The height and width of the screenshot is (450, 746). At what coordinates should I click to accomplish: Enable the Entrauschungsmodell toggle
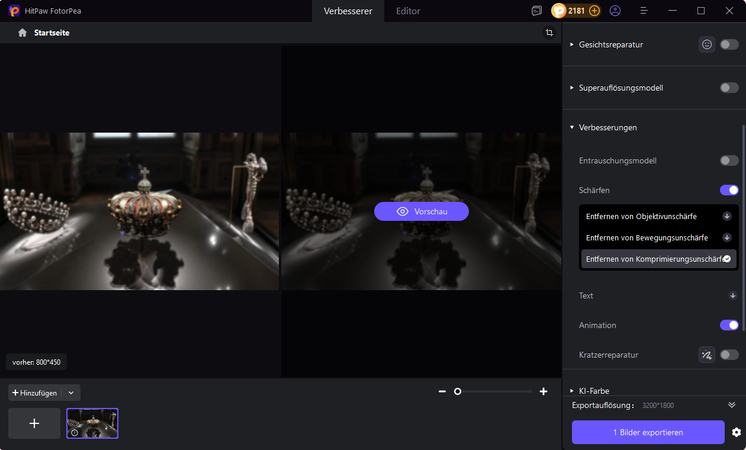729,160
